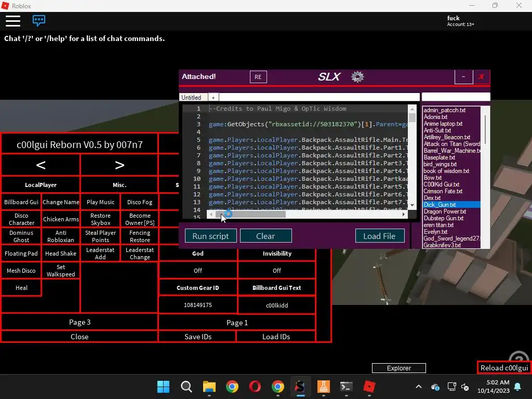Select Baseplate.txt script

pyautogui.click(x=440, y=157)
